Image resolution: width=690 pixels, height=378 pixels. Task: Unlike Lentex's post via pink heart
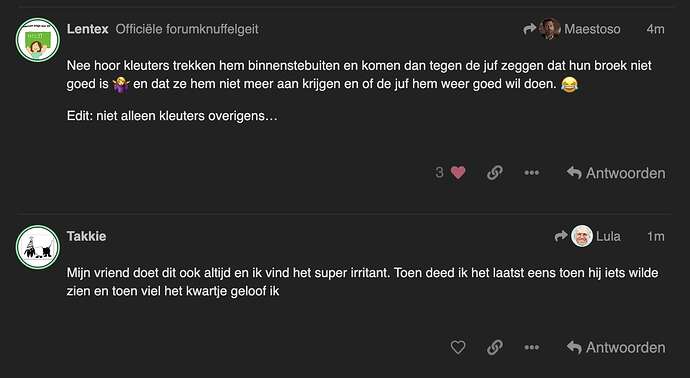[458, 172]
